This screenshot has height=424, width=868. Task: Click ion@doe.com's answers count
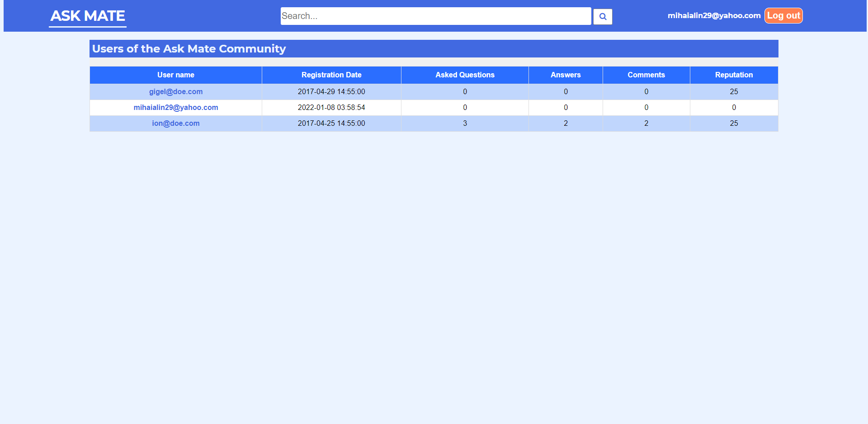click(x=566, y=123)
